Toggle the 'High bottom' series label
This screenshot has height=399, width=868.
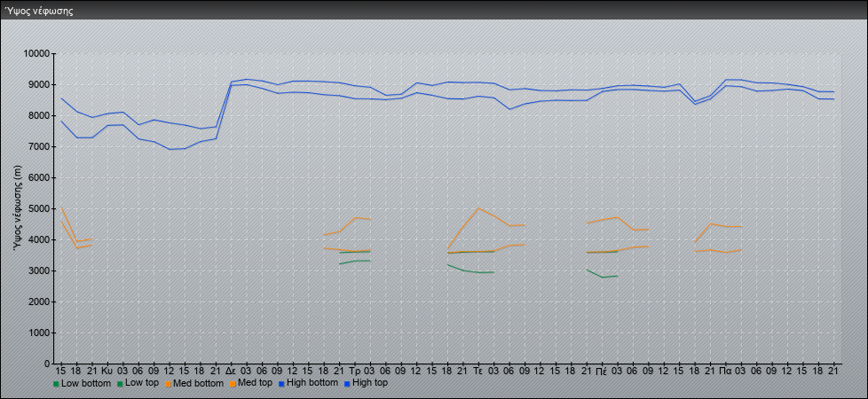coord(312,383)
